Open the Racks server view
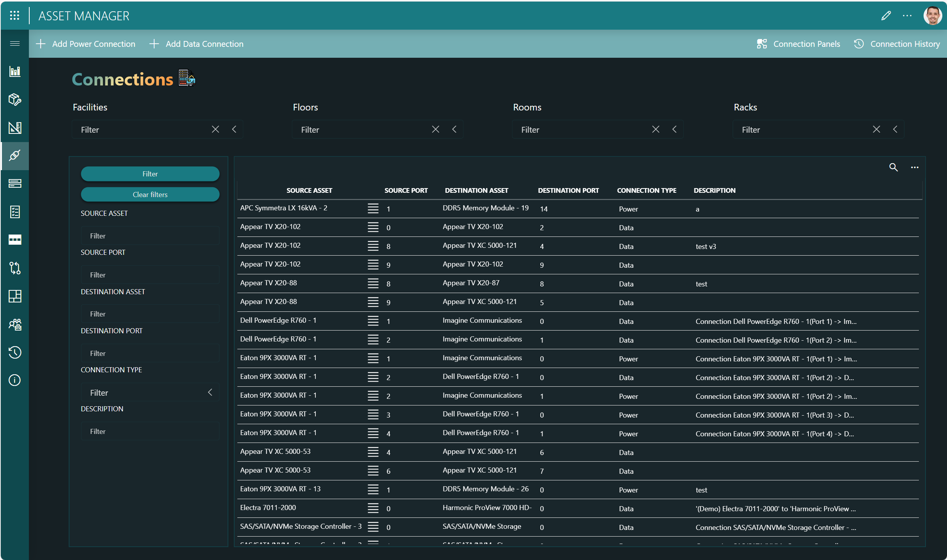This screenshot has width=947, height=560. pos(14,183)
